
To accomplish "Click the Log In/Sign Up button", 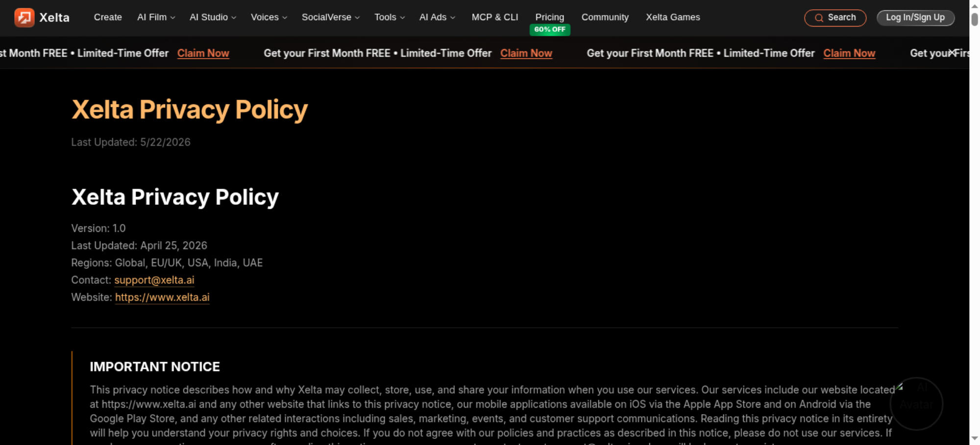I will point(915,18).
